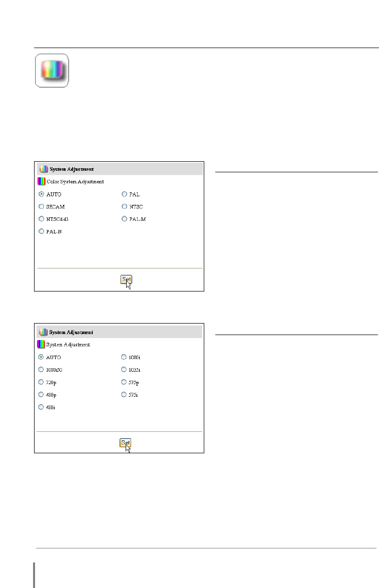Click the large System Adjustment icon at page top
379x588 pixels.
coord(52,71)
